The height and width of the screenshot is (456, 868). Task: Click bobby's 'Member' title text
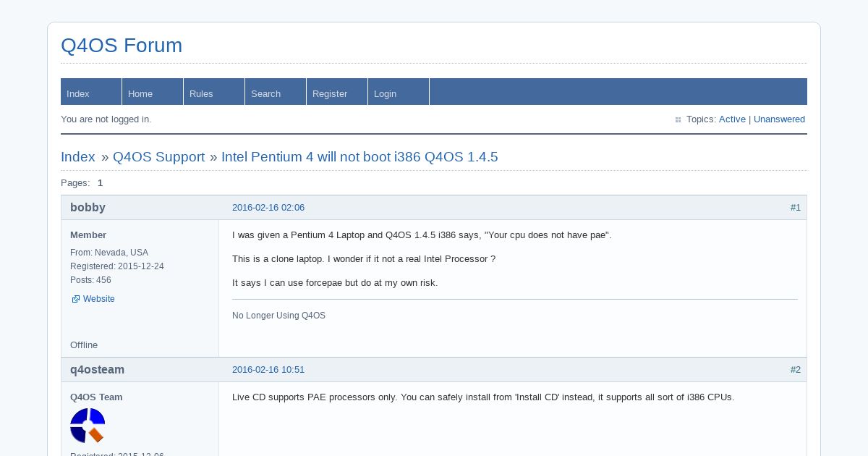coord(88,235)
